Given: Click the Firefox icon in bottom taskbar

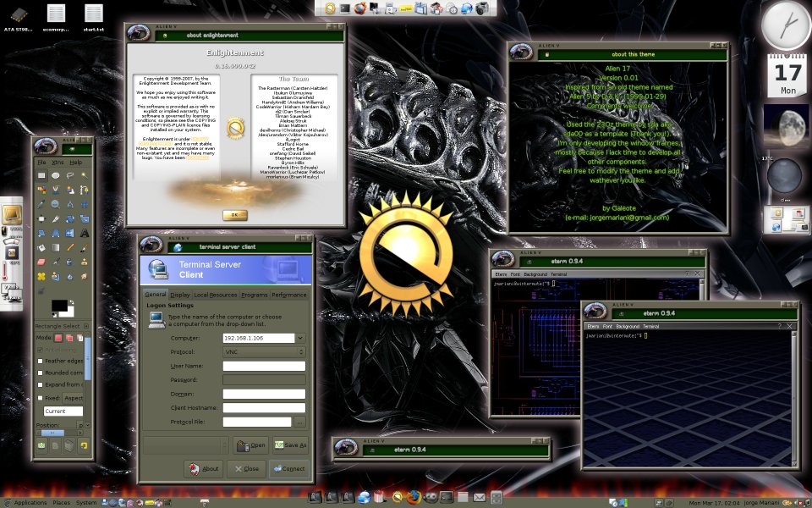Looking at the screenshot, I should [414, 497].
